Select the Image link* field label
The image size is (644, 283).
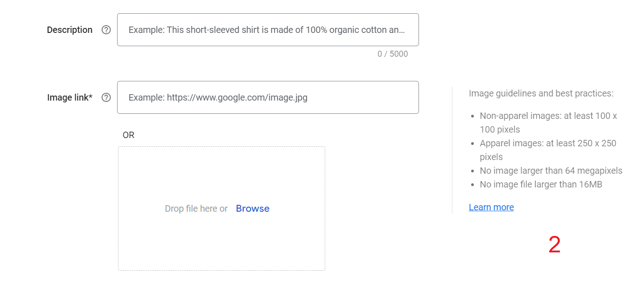pos(70,97)
